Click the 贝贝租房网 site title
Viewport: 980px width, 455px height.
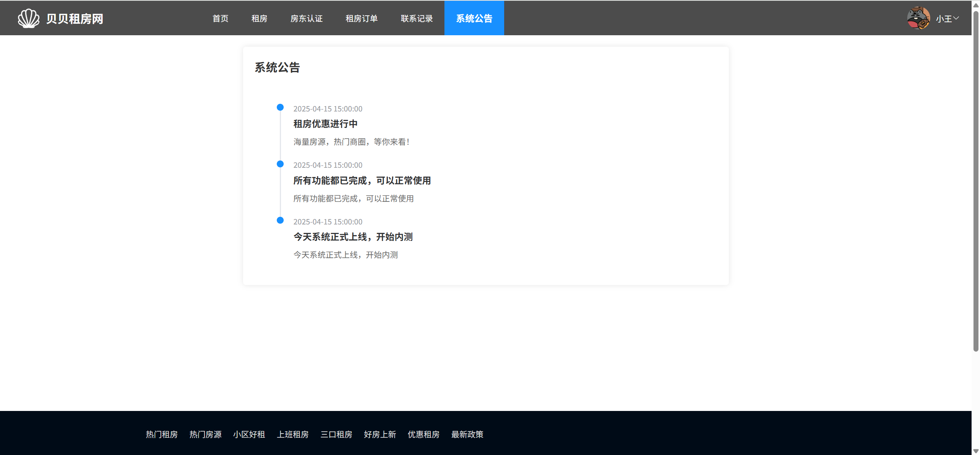coord(75,19)
